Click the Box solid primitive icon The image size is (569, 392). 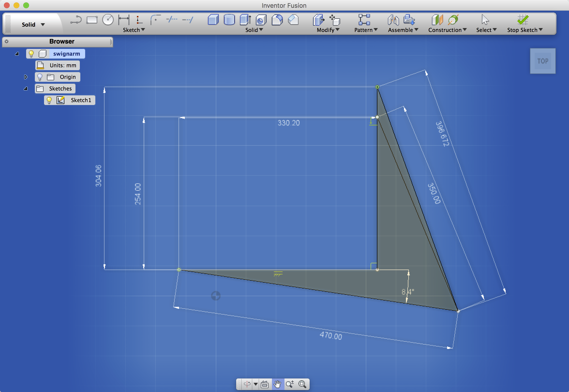(x=213, y=20)
